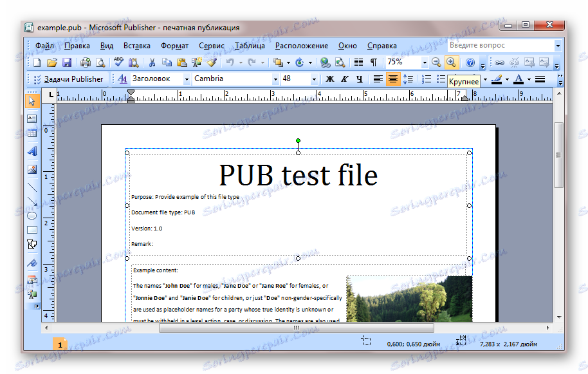Toggle bold formatting (Ж)

[x=329, y=79]
